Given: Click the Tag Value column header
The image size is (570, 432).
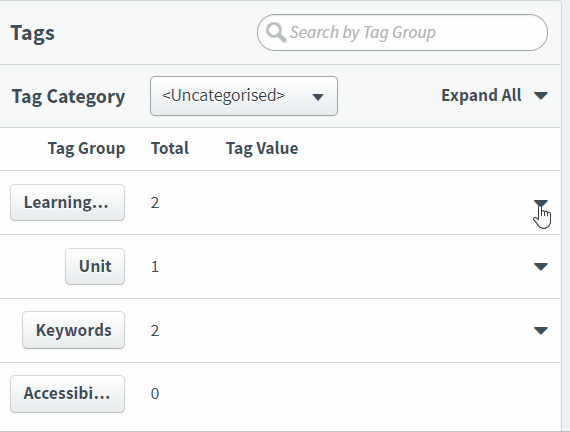Looking at the screenshot, I should click(262, 148).
